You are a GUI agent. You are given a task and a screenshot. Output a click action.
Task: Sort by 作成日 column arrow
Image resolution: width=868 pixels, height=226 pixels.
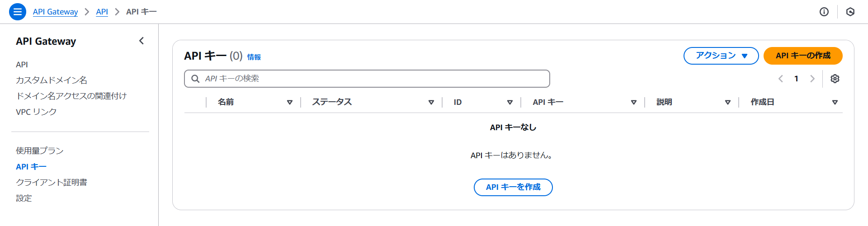(835, 103)
